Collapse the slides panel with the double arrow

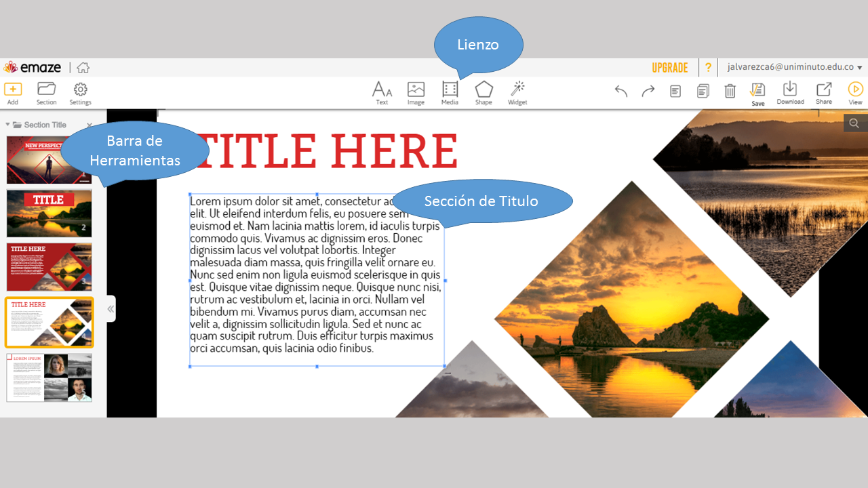pyautogui.click(x=111, y=309)
